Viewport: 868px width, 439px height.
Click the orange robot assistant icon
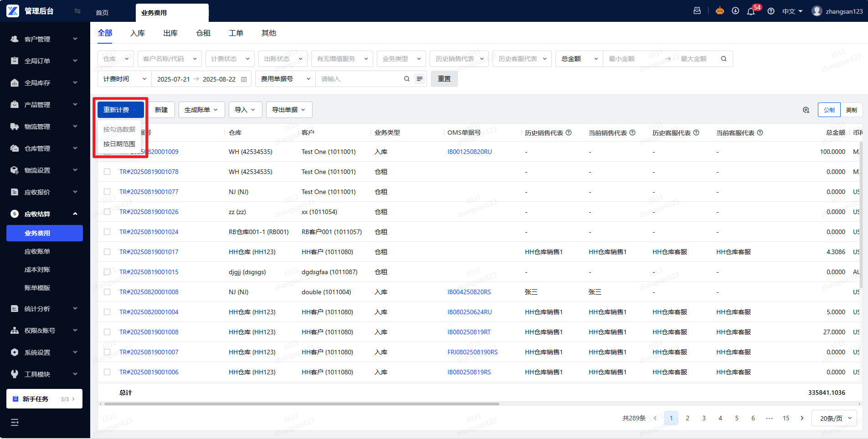point(719,11)
